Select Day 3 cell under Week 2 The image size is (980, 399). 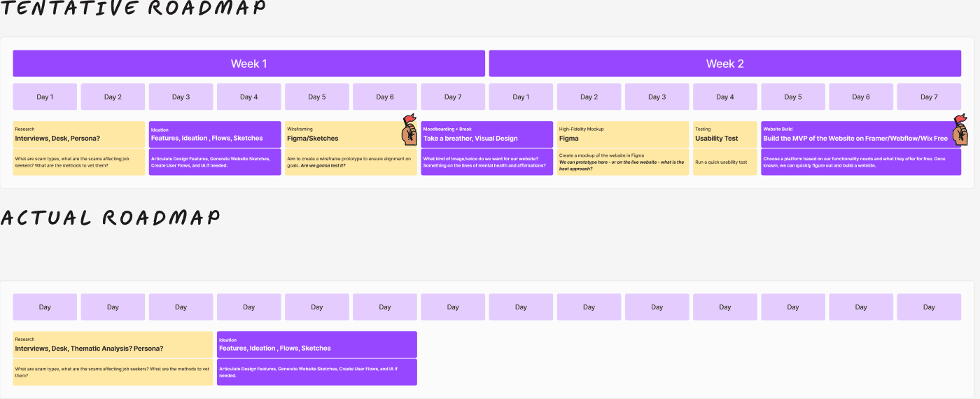click(657, 97)
